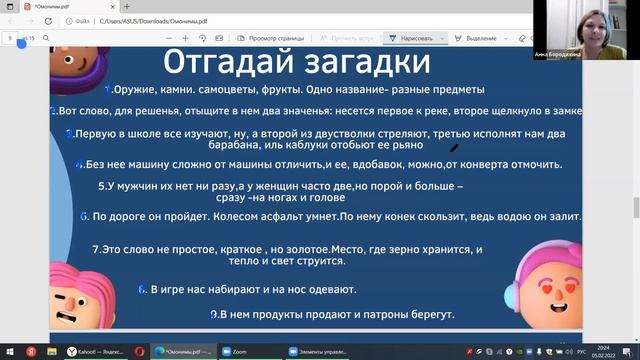Viewport: 640px width, 360px height.
Task: Reload the current page
Action: click(48, 21)
